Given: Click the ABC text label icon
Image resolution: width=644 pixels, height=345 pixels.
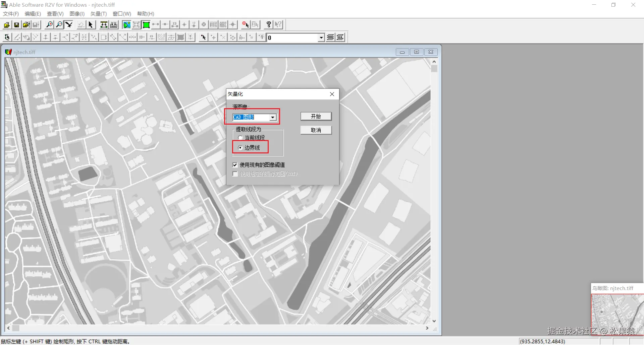Looking at the screenshot, I should click(x=223, y=25).
